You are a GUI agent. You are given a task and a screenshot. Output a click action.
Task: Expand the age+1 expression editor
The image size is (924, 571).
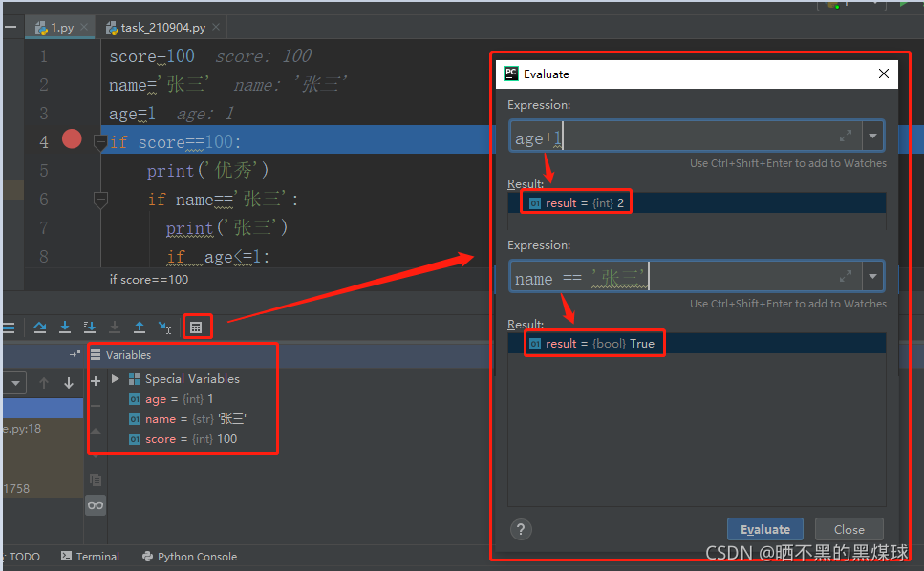coord(846,136)
